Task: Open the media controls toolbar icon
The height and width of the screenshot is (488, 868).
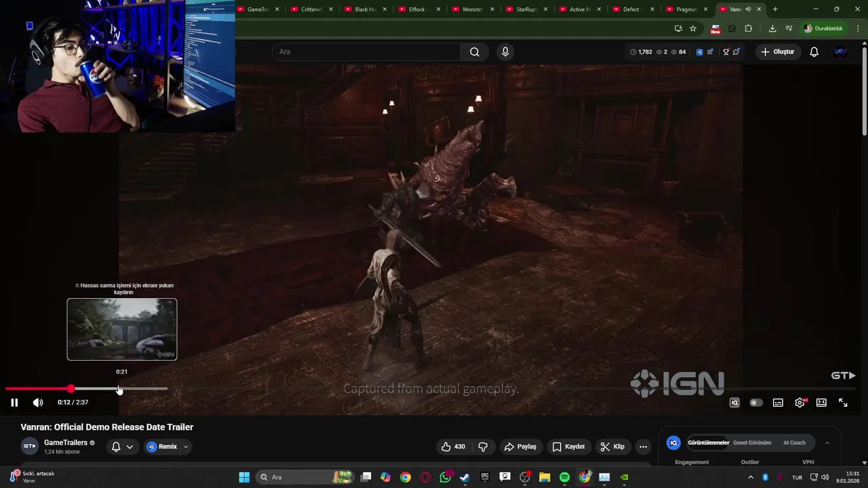Action: 789,28
